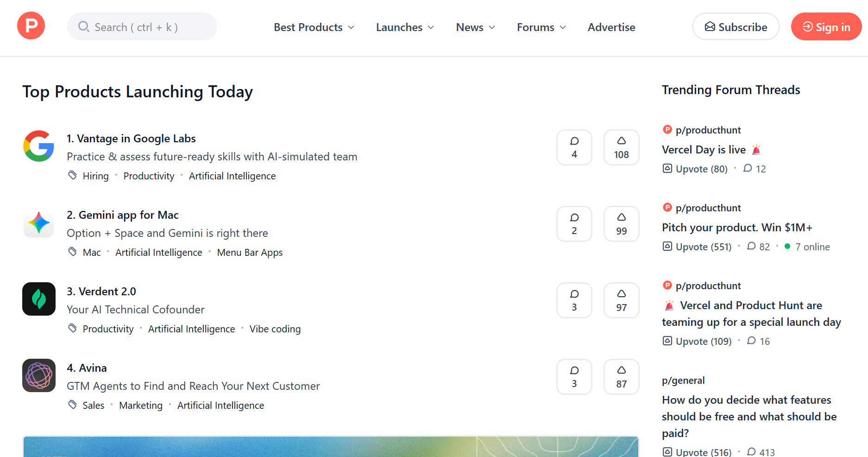Open Pitch your product. Win $1M+ thread
Screen dimensions: 868x457
pos(737,228)
